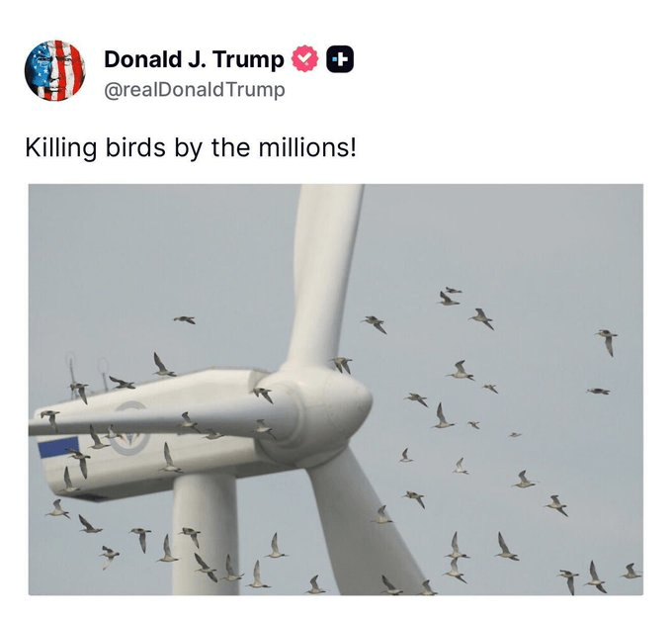Image resolution: width=672 pixels, height=618 pixels.
Task: Click the lone bird left of upper blade
Action: pyautogui.click(x=185, y=319)
